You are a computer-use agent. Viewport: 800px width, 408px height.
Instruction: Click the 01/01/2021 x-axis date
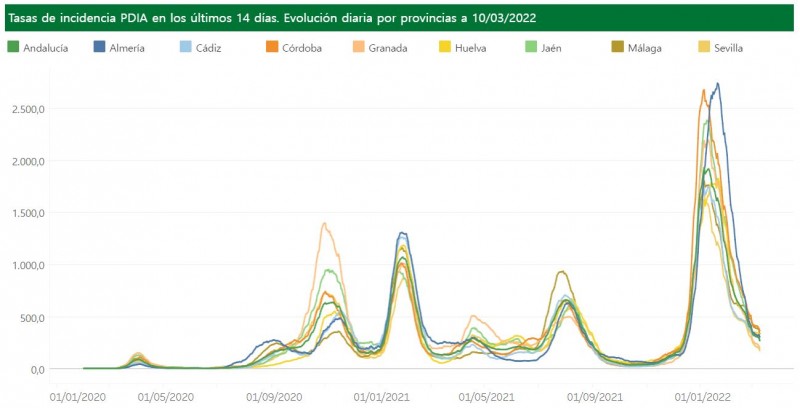pos(381,397)
